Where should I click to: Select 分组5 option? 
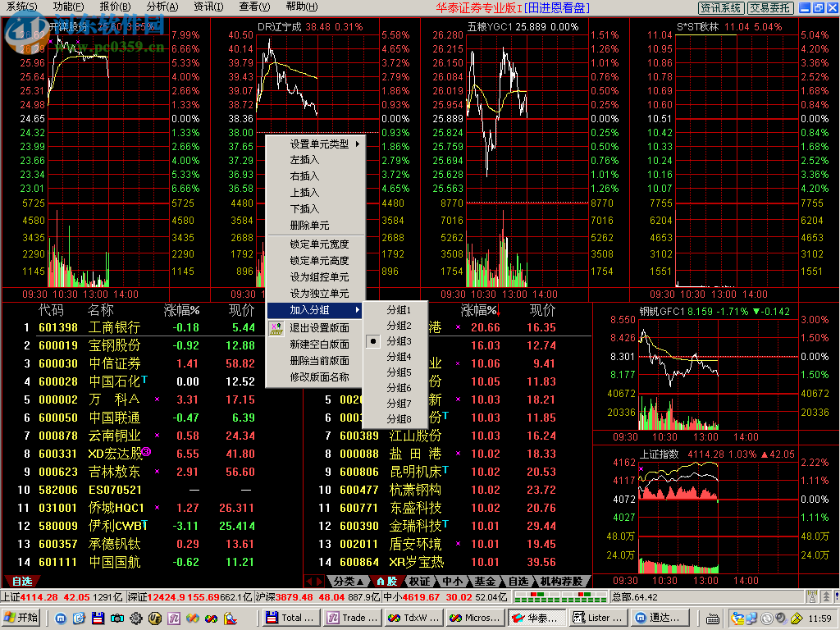coord(395,372)
